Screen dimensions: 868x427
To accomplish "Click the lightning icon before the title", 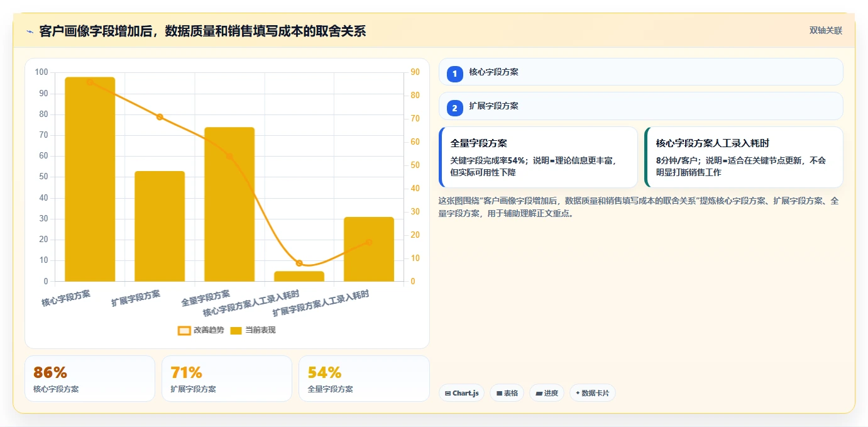I will 30,31.
